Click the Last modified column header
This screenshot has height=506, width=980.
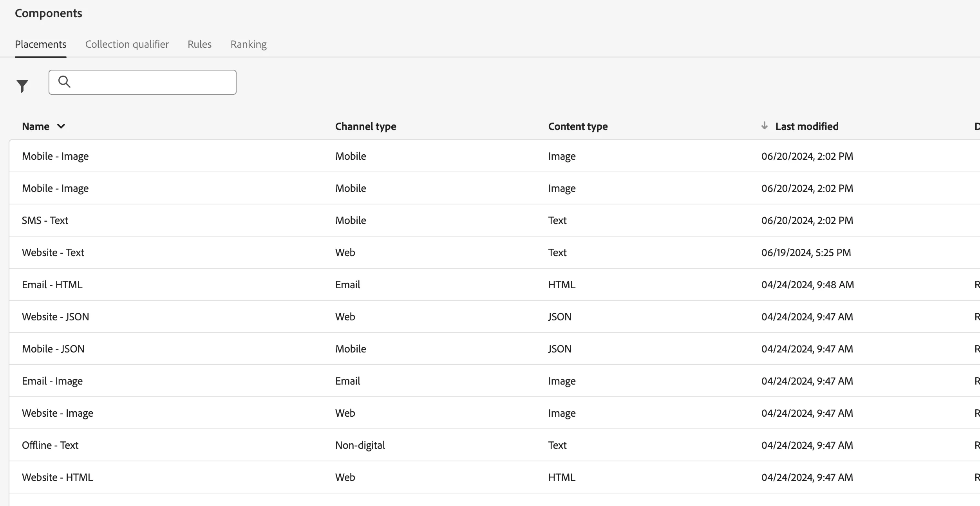coord(807,126)
